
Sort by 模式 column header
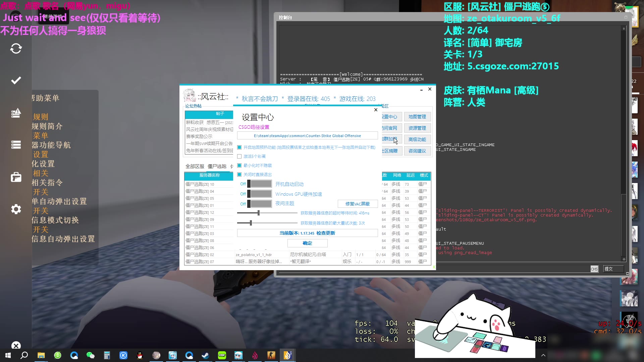[424, 175]
